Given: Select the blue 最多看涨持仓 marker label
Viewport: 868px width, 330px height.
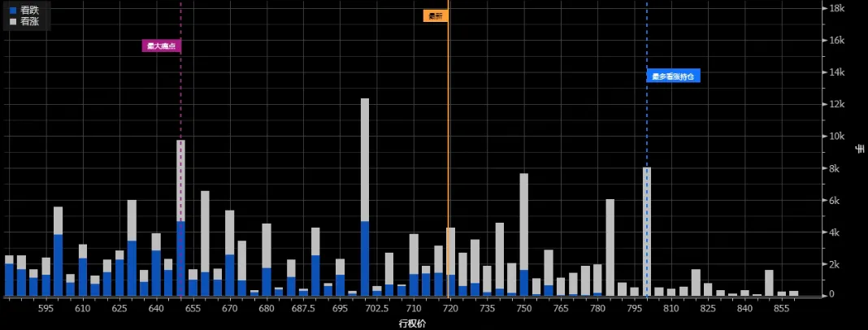Looking at the screenshot, I should (673, 76).
